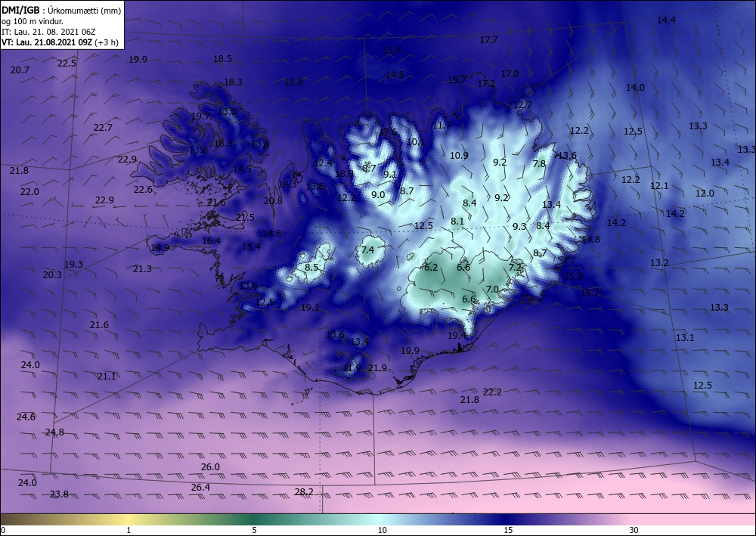Image resolution: width=756 pixels, height=536 pixels.
Task: Select the map value 26.4
Action: [x=200, y=488]
